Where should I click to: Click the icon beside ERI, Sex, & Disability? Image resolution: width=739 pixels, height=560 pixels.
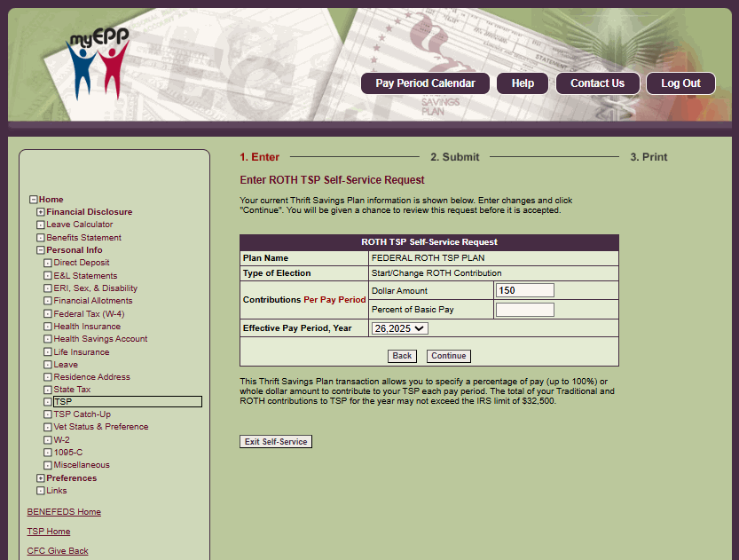[x=48, y=288]
